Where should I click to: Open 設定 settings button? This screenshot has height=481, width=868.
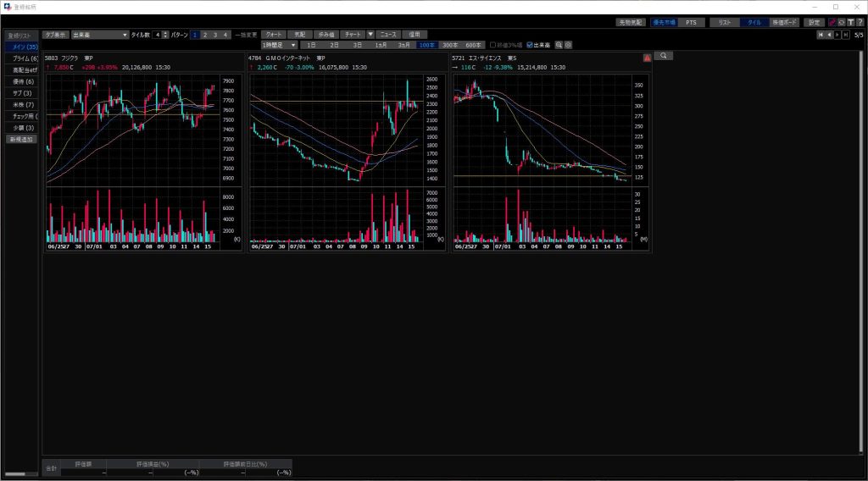[814, 23]
